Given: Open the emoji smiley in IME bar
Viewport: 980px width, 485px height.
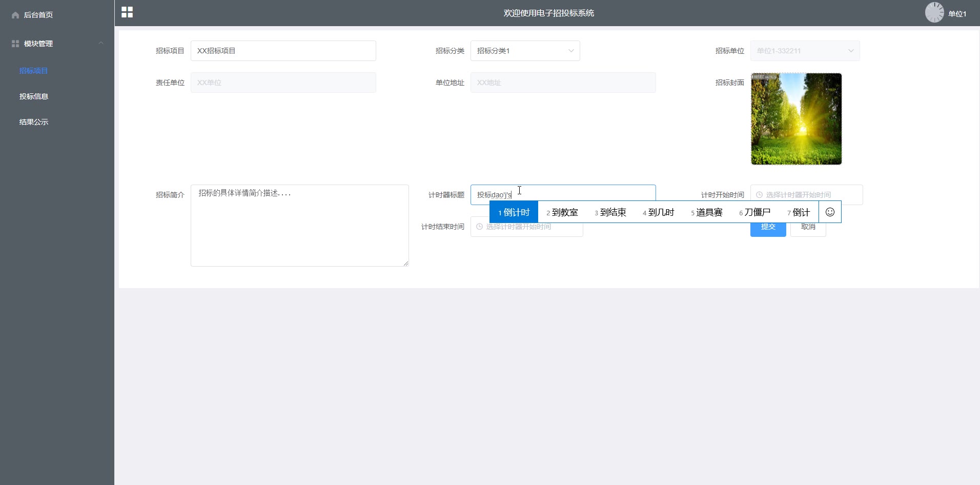Looking at the screenshot, I should 830,212.
